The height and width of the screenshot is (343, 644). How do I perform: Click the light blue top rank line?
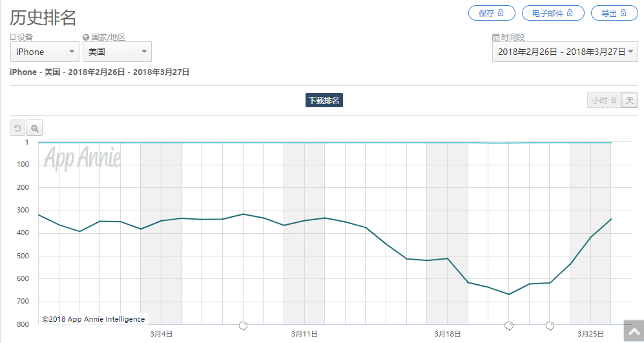click(324, 143)
